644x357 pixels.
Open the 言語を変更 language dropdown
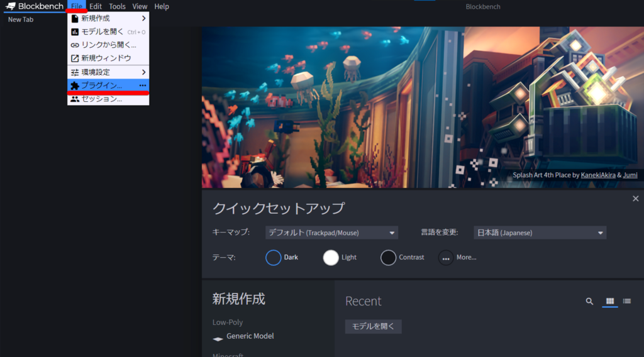[540, 233]
